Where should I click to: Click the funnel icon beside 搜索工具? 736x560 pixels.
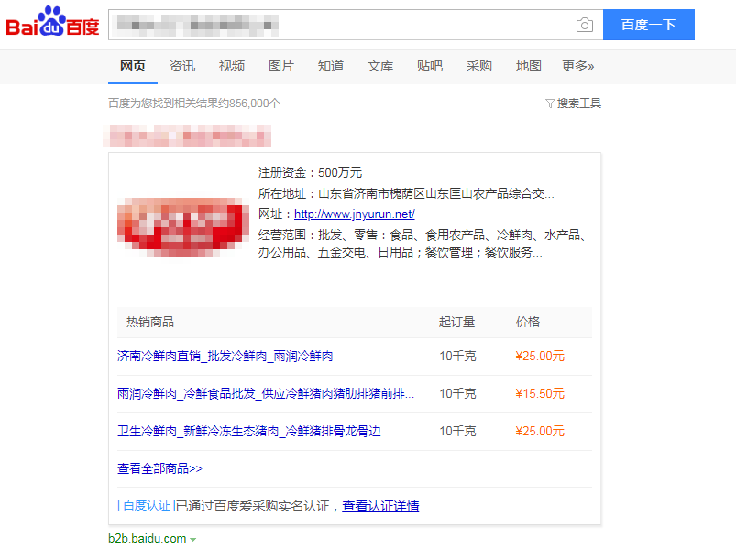[550, 104]
